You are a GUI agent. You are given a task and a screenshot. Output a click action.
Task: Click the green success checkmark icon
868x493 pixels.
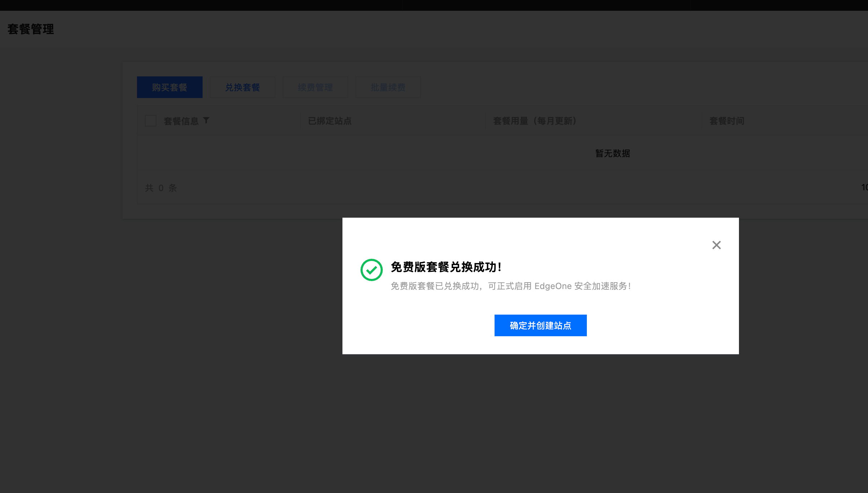click(x=371, y=270)
